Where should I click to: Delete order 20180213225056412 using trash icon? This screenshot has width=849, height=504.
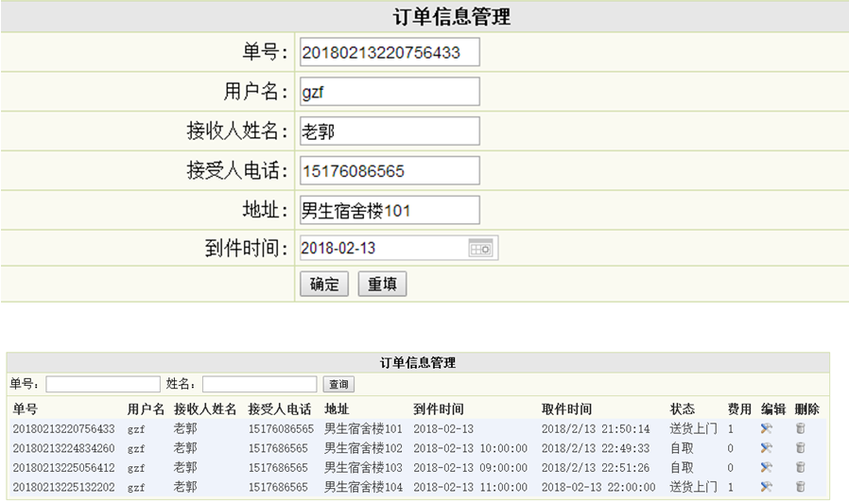pos(800,467)
